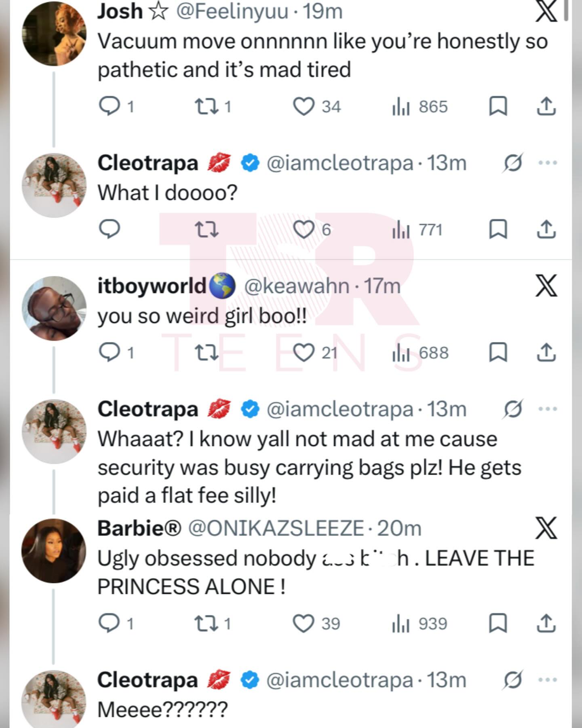Repost Josh's Vacuum tweet
Viewport: 582px width, 728px height.
[207, 107]
